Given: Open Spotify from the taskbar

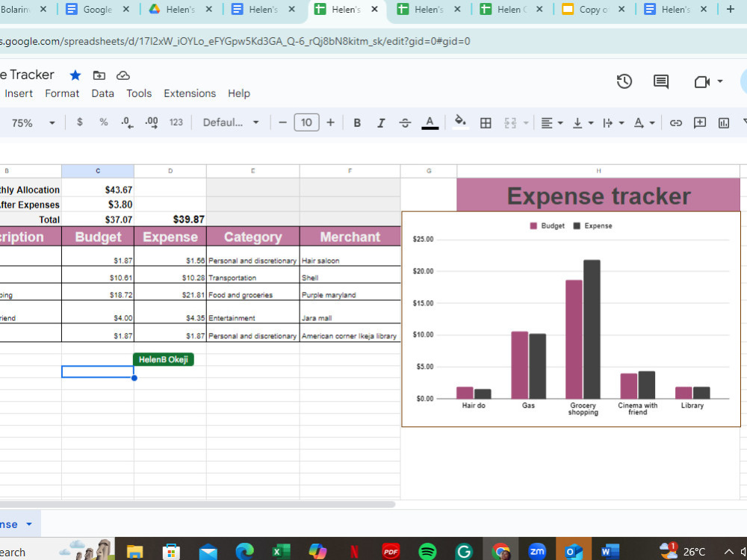Looking at the screenshot, I should 427,552.
